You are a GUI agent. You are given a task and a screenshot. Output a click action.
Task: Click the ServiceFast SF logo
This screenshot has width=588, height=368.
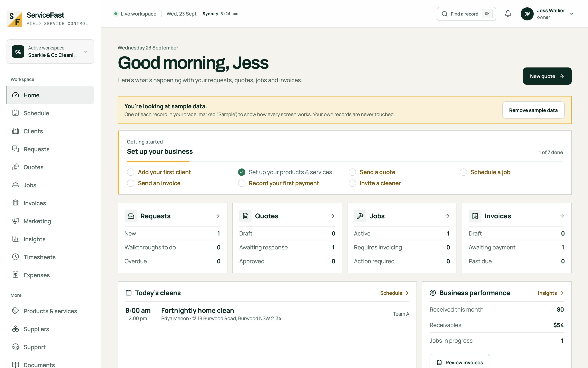14,19
